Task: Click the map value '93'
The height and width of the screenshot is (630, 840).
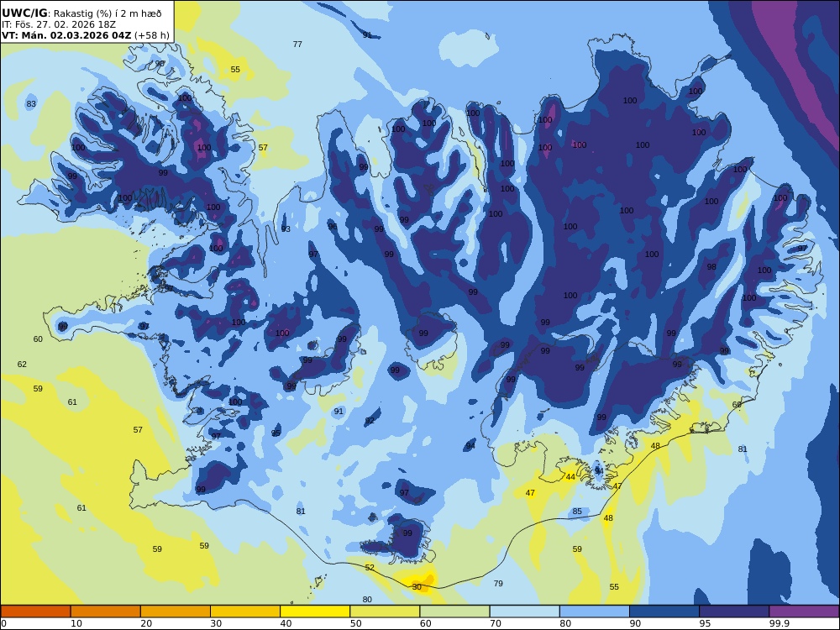Action: click(x=286, y=229)
